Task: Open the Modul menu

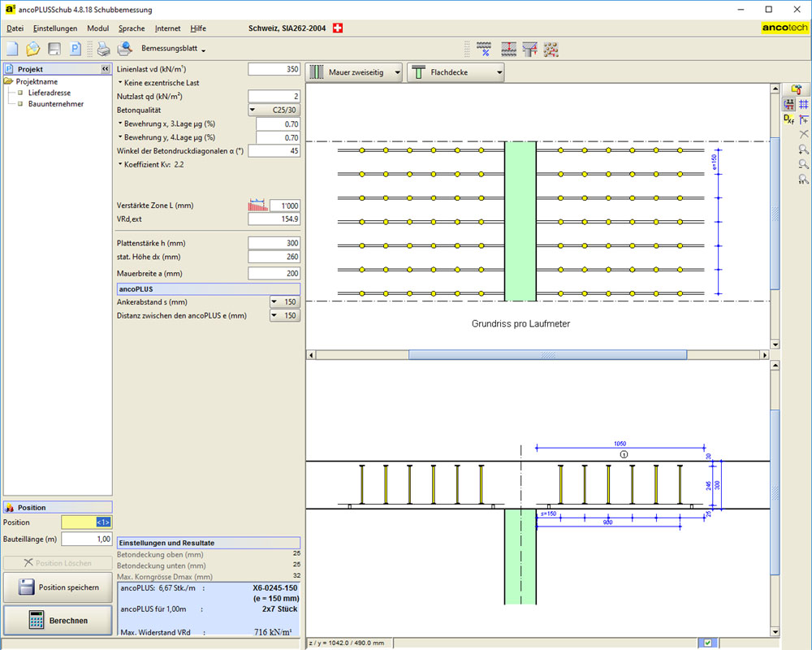Action: pyautogui.click(x=97, y=28)
